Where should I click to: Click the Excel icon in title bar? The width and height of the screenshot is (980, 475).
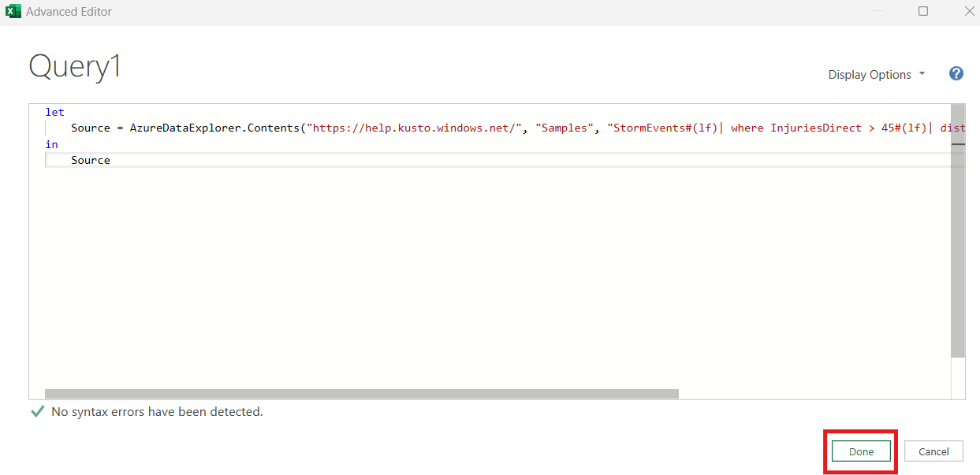click(13, 11)
